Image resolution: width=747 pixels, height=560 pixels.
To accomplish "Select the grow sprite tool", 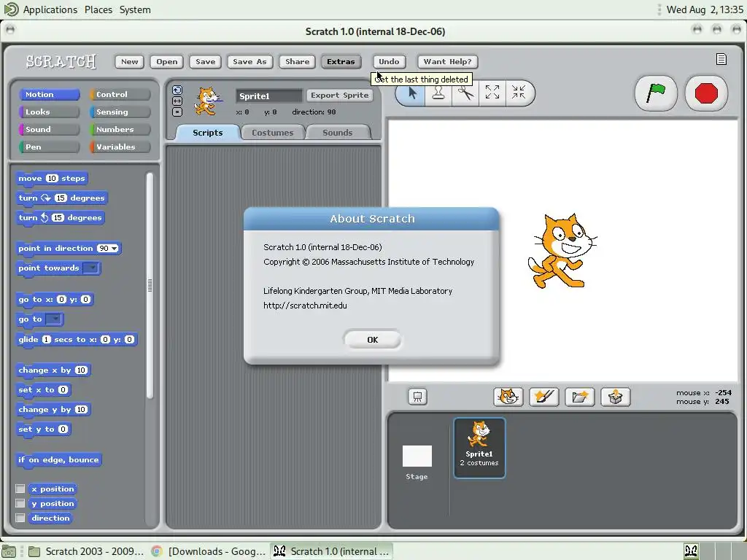I will pos(492,93).
